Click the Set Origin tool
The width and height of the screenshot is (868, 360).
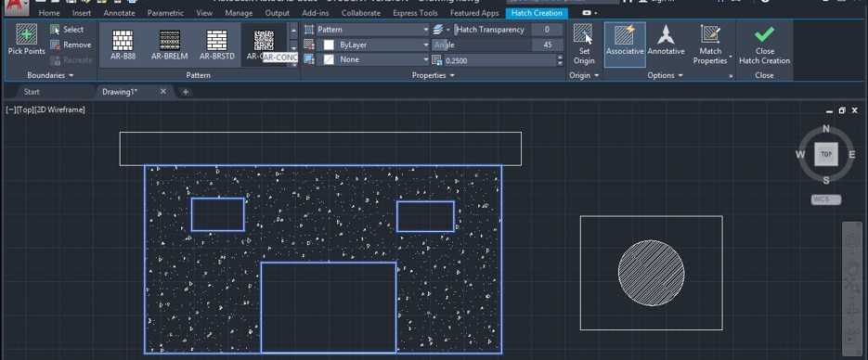point(584,45)
